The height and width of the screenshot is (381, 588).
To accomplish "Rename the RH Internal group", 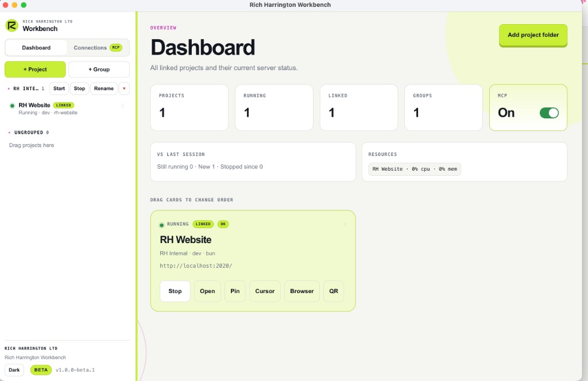I will point(103,88).
